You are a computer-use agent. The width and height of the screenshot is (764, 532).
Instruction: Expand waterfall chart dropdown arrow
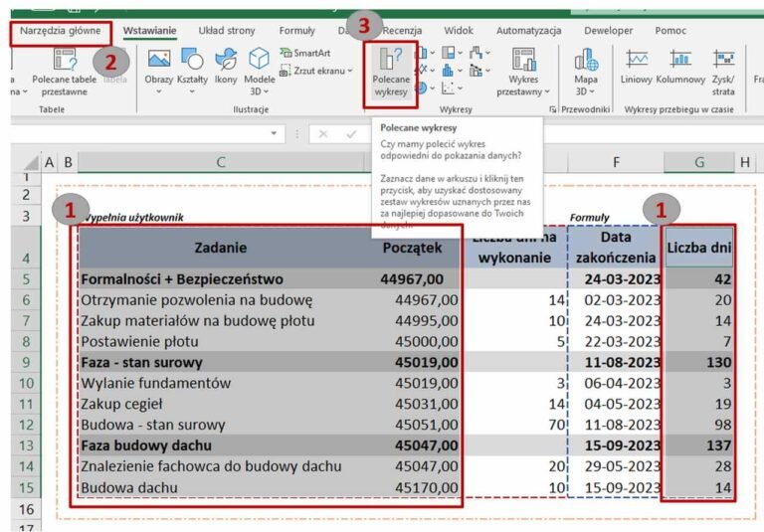(487, 53)
